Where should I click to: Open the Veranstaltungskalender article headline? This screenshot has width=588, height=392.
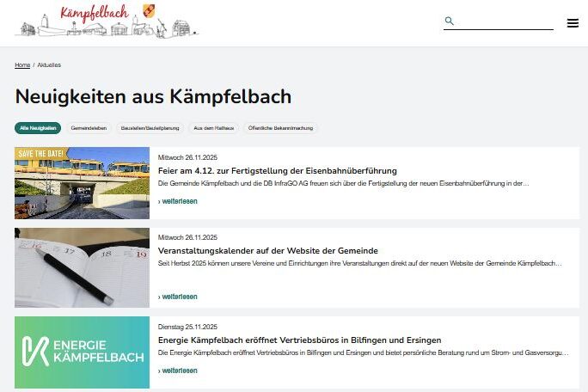268,250
